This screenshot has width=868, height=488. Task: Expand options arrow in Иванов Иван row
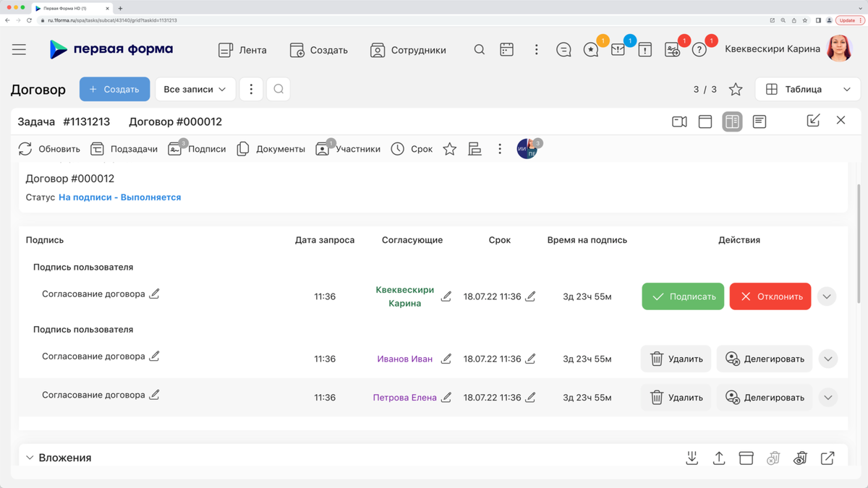[x=828, y=359]
